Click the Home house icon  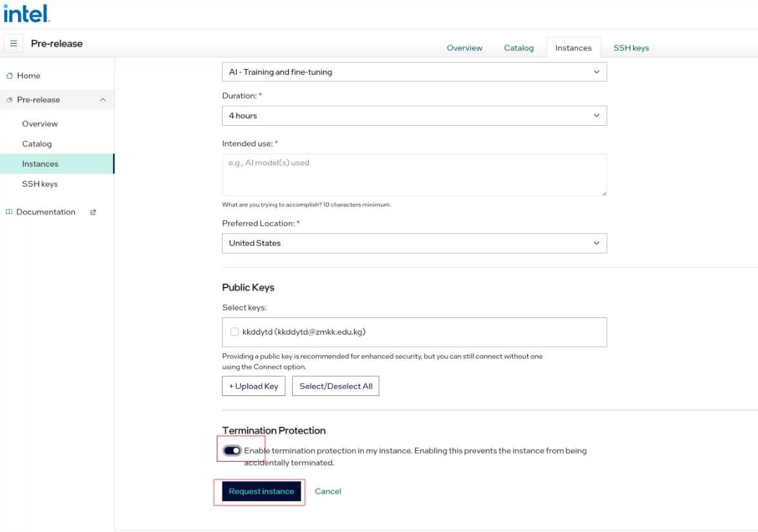pyautogui.click(x=9, y=76)
